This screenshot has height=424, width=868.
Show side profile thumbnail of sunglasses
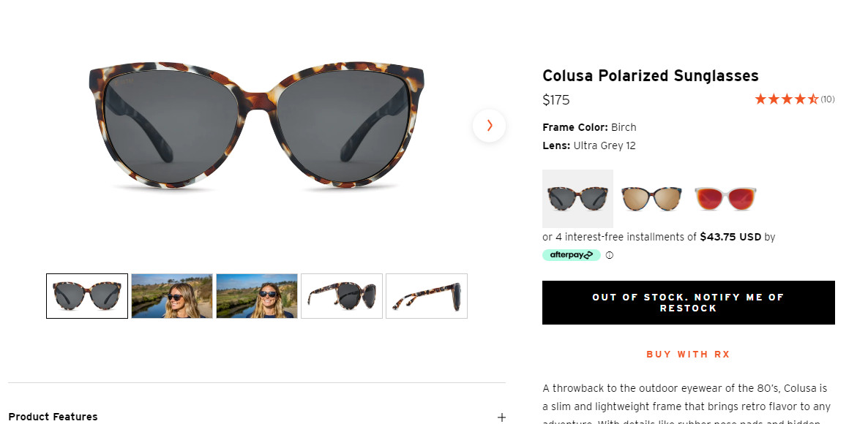coord(427,296)
